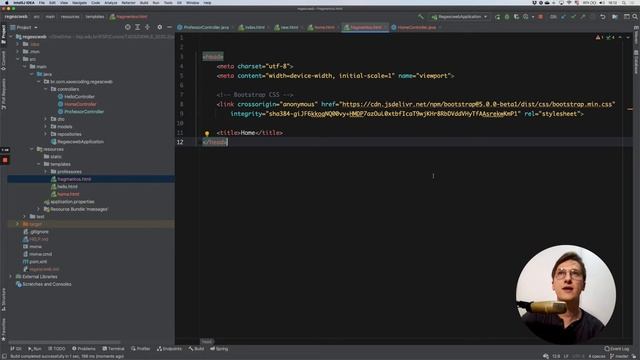Undo the last change using rollback arrow icon

(603, 17)
